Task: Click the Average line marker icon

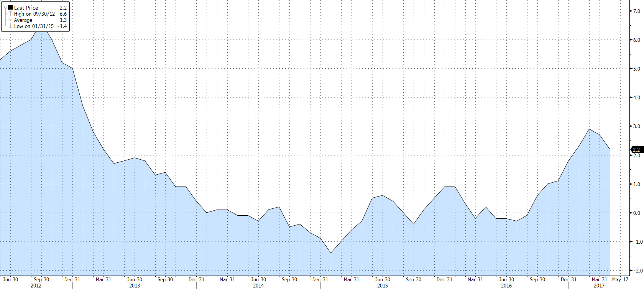Action: point(11,20)
